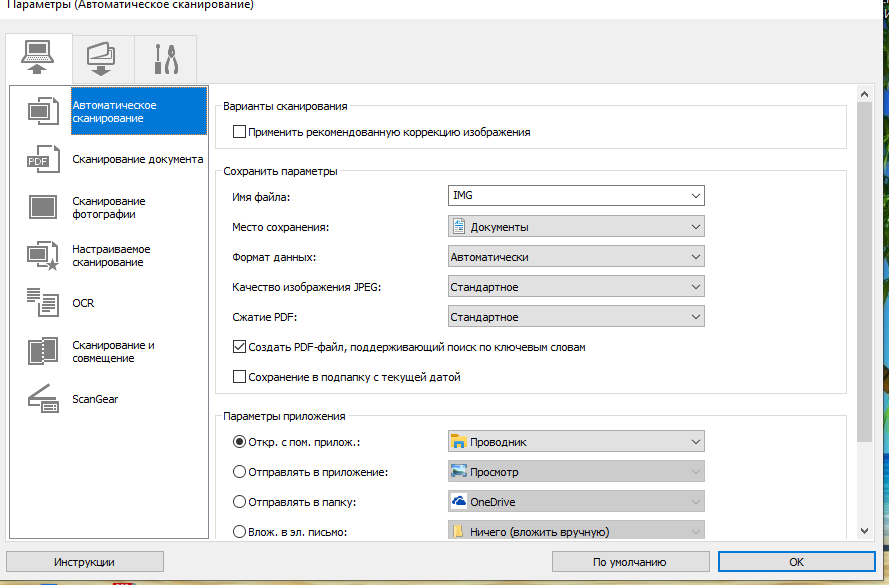Click the Просмотр picture viewer icon
Screen dimensions: 889x585
tap(458, 471)
